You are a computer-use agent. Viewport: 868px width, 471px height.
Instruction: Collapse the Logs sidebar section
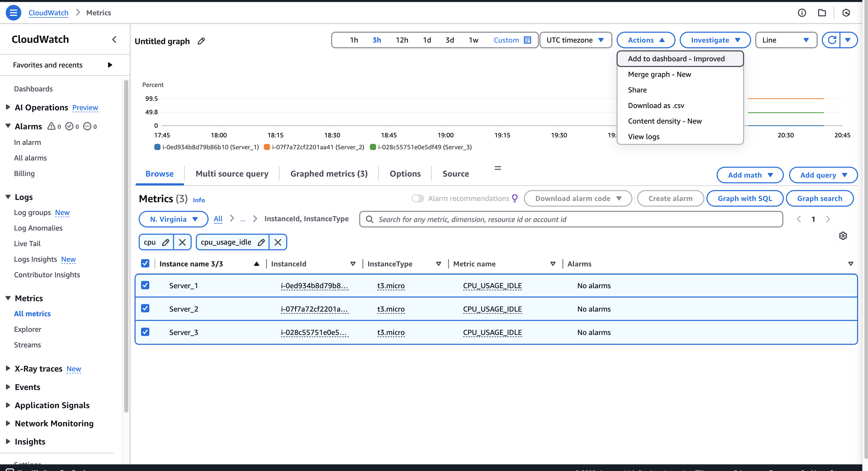pyautogui.click(x=8, y=197)
